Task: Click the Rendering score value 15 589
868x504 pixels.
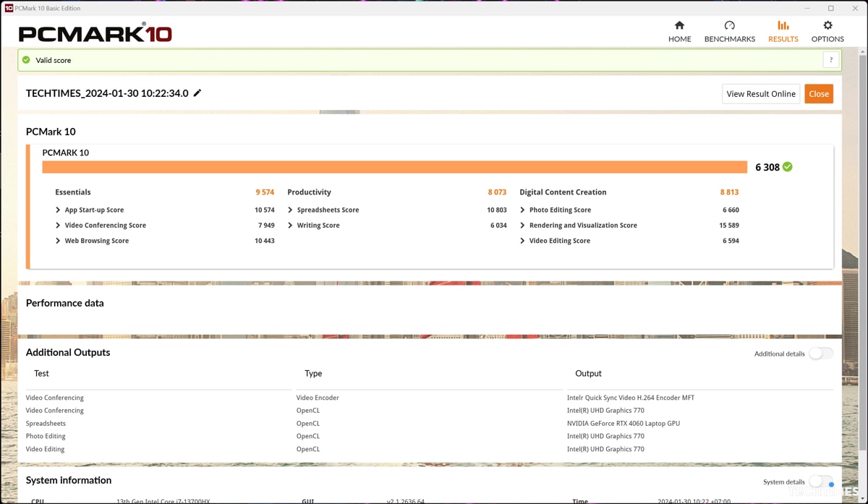Action: 729,226
